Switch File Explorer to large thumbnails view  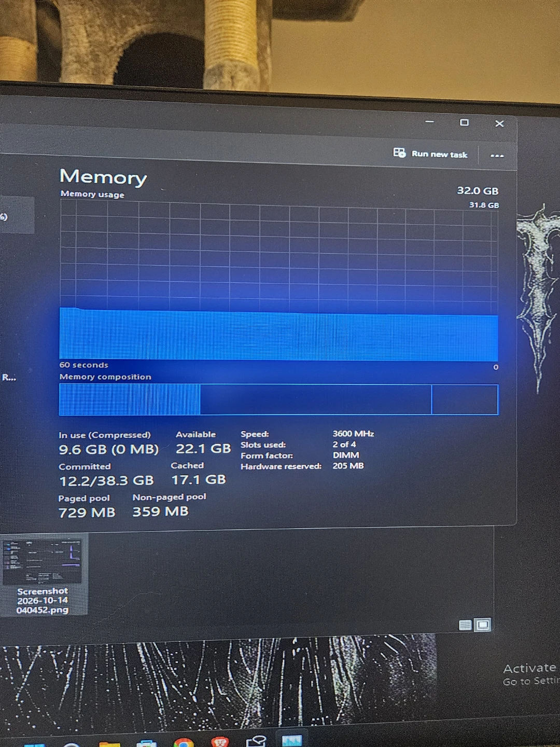[x=483, y=625]
